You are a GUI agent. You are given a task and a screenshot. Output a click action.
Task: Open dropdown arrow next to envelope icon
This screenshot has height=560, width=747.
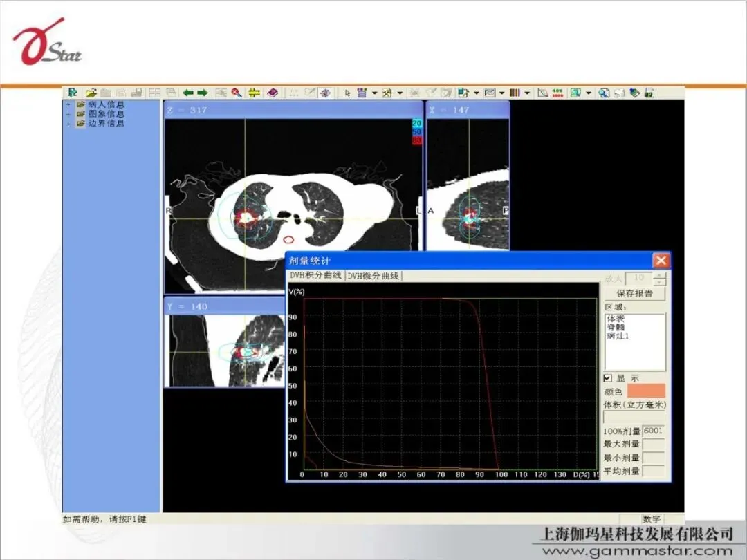coord(501,93)
